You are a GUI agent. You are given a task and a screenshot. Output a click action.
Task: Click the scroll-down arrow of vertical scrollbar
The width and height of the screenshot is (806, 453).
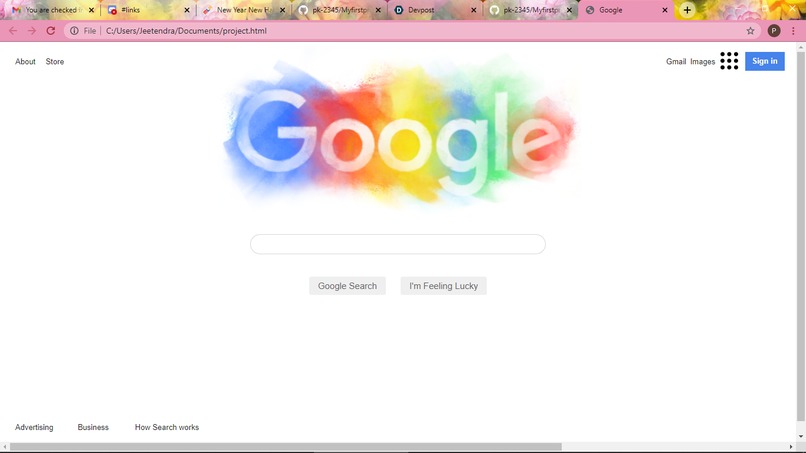coord(801,437)
